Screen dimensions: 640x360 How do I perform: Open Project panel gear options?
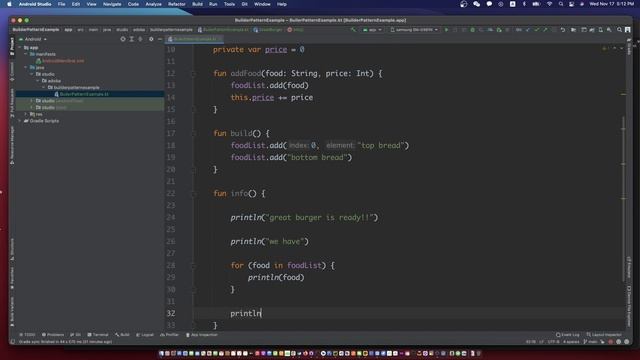click(x=151, y=39)
